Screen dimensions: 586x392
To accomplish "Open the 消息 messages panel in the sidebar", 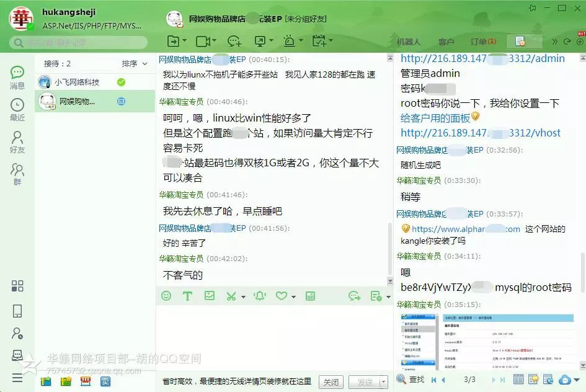I will (x=17, y=78).
